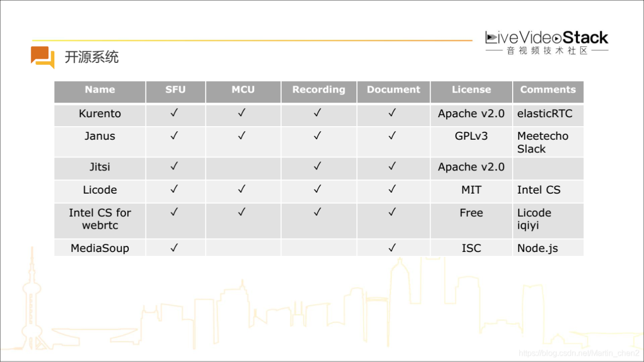This screenshot has height=362, width=644.
Task: Click the Jitsi Recording checkmark
Action: 317,166
